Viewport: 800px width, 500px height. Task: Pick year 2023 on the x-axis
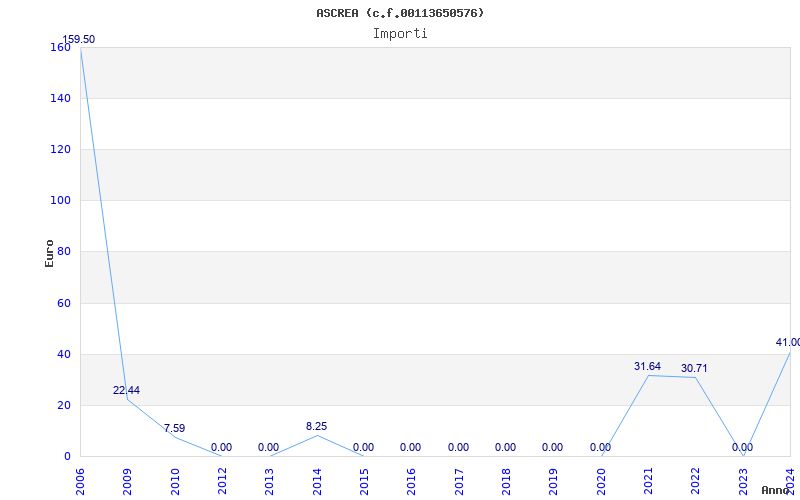coord(743,482)
